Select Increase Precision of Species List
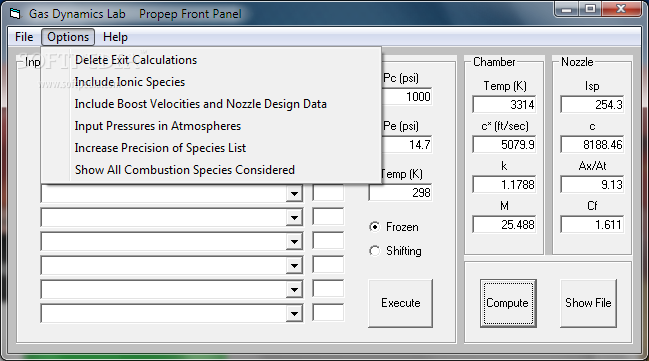 [x=211, y=148]
